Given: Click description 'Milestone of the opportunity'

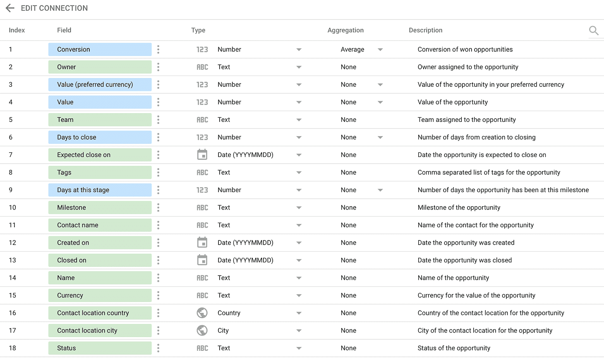Looking at the screenshot, I should click(x=459, y=207).
